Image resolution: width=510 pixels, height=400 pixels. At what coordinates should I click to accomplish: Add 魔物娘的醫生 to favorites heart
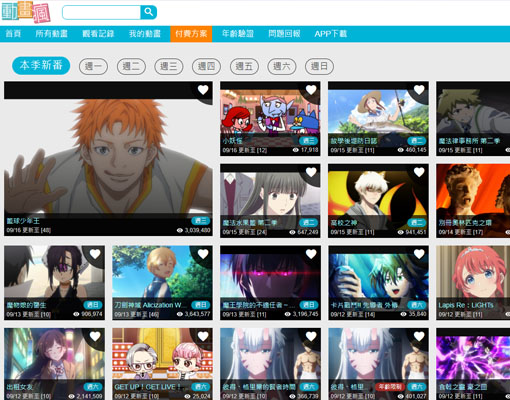[x=95, y=254]
